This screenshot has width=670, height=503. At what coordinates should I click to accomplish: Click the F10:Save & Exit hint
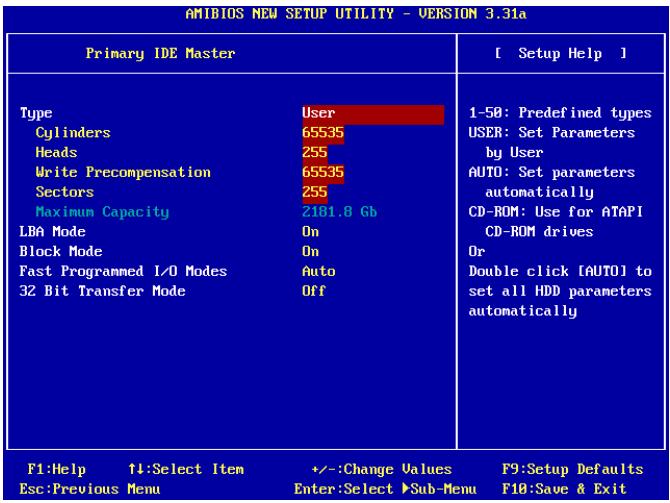(x=564, y=489)
